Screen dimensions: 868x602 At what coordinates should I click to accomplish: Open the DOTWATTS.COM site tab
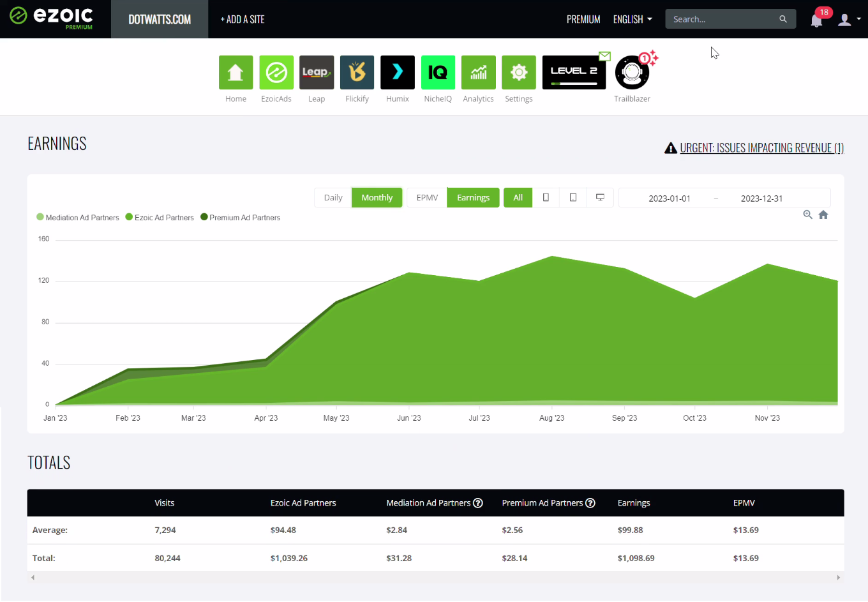(x=160, y=19)
